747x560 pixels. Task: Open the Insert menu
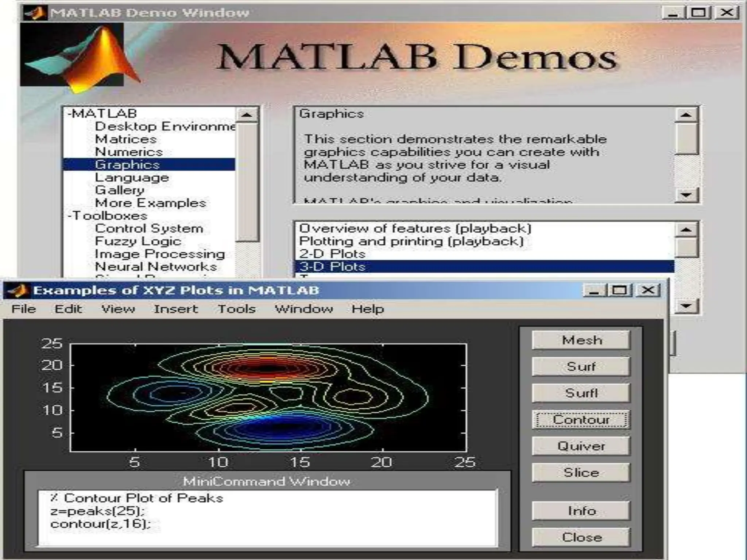[175, 309]
